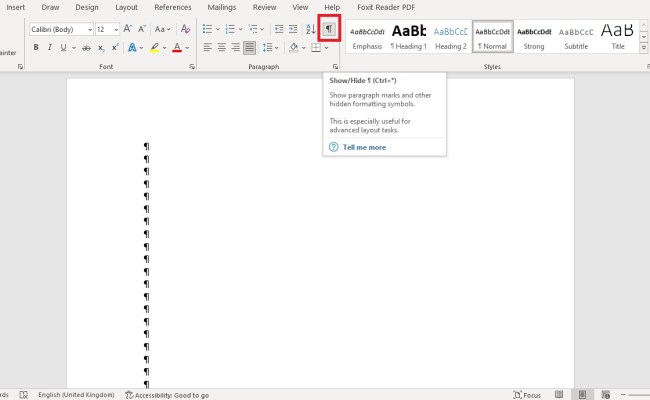Open the References tab
Screen dimensions: 650x400
tap(173, 7)
